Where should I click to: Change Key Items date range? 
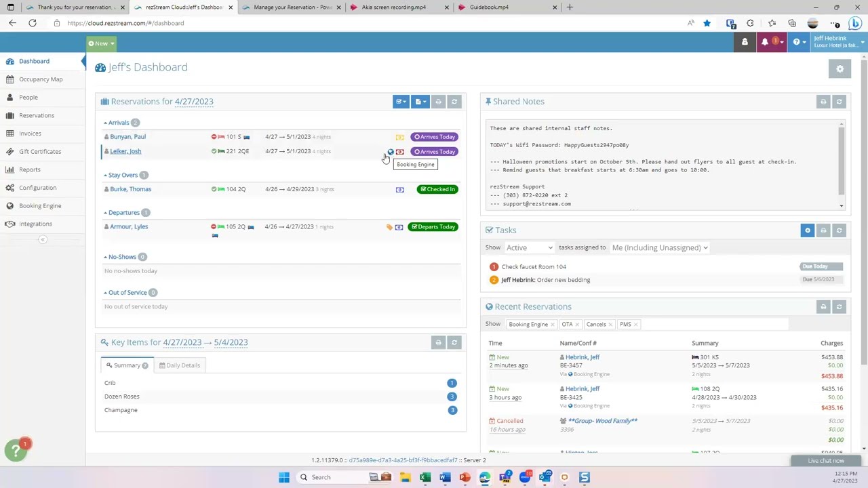(x=205, y=342)
